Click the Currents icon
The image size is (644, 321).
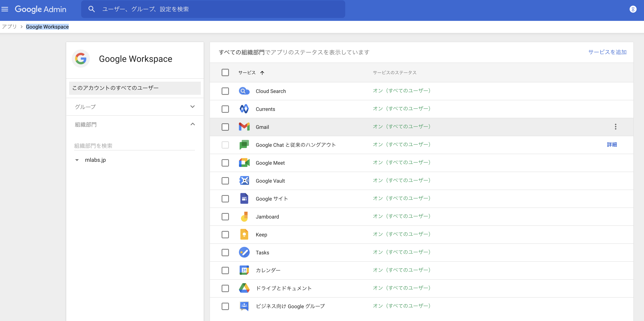point(244,109)
